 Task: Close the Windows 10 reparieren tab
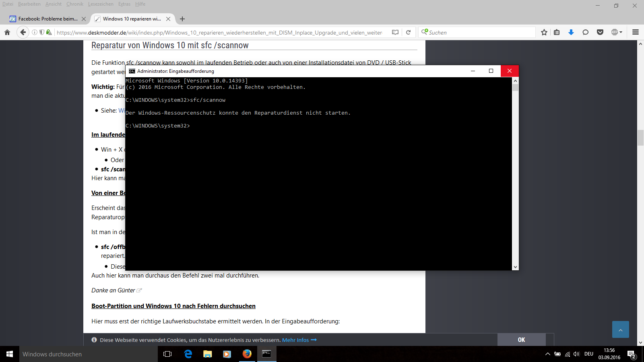[168, 19]
